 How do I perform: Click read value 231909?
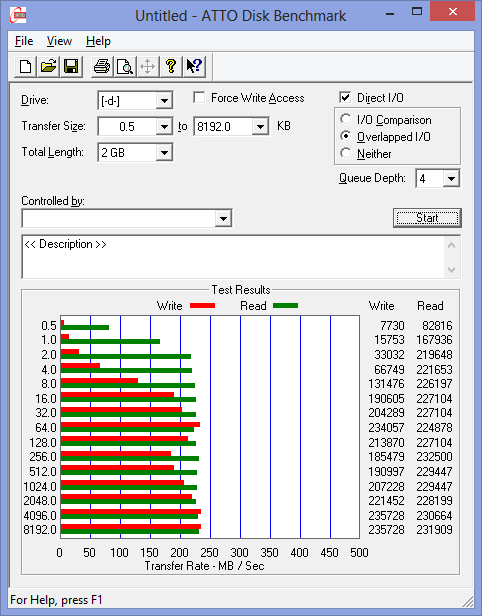434,530
